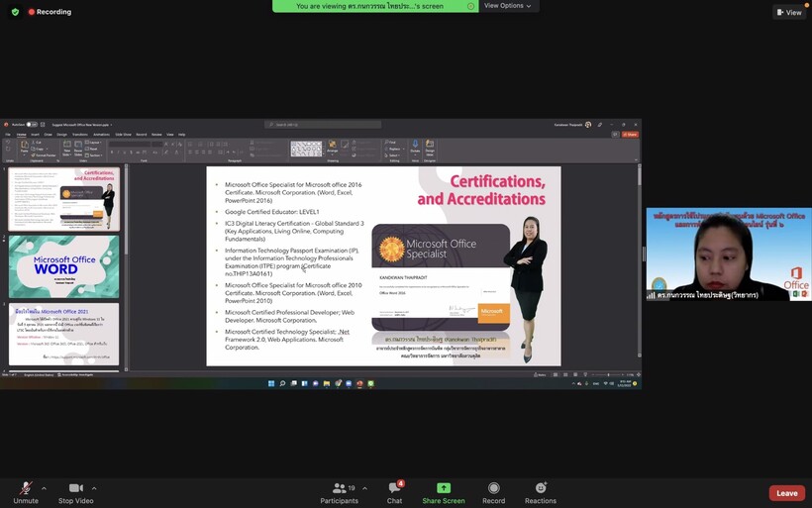Click the taskbar Search magnifier icon
The image size is (812, 508).
[x=282, y=383]
